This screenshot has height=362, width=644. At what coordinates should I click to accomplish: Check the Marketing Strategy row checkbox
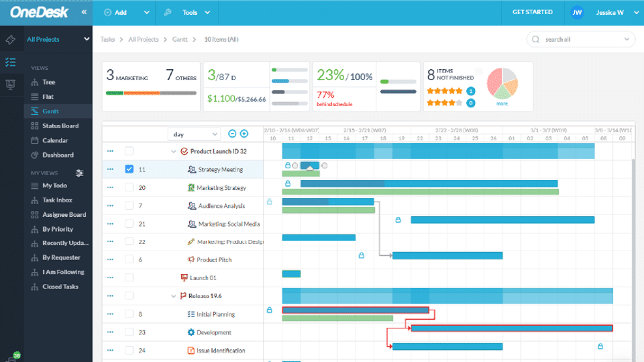pos(129,188)
